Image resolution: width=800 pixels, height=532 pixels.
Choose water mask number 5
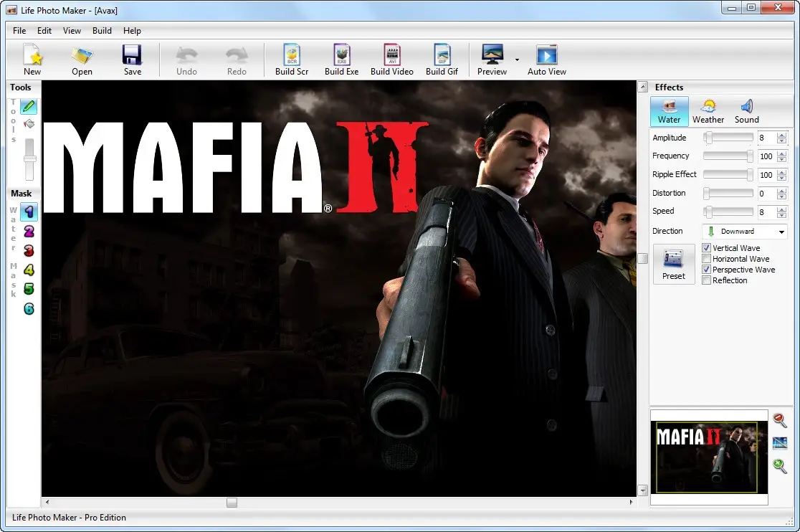tap(29, 289)
